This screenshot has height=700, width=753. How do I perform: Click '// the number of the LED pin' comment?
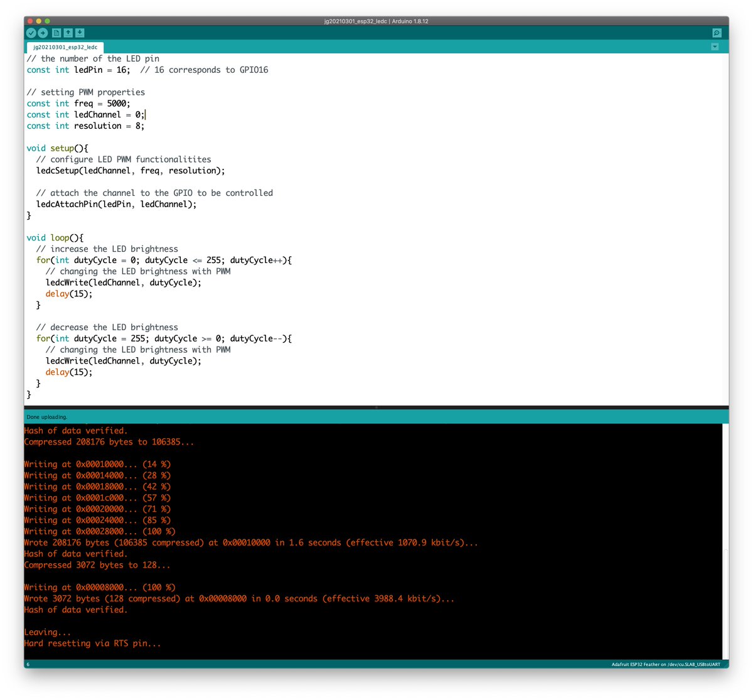point(93,59)
